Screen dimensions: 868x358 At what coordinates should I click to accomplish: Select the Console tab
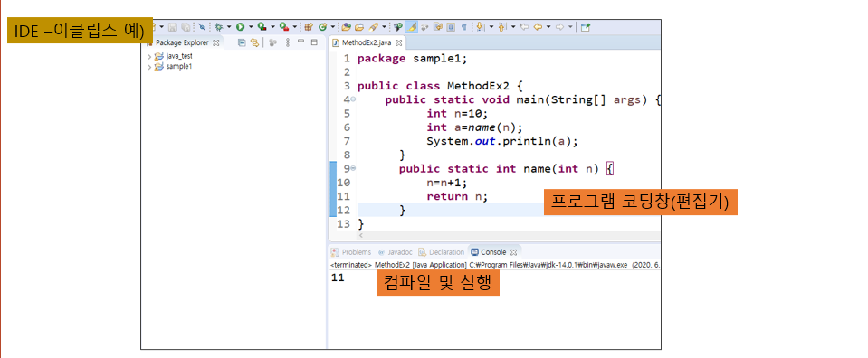click(x=488, y=251)
